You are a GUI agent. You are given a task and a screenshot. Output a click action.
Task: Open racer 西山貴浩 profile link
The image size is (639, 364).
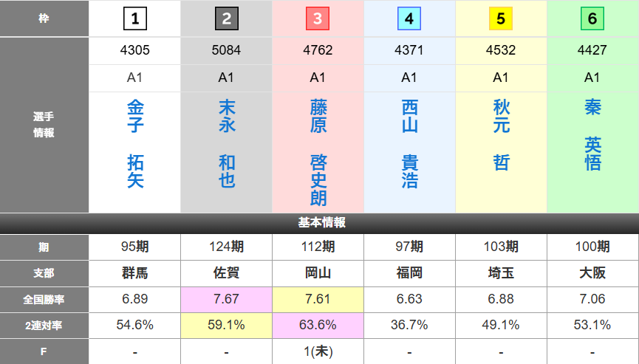(410, 144)
